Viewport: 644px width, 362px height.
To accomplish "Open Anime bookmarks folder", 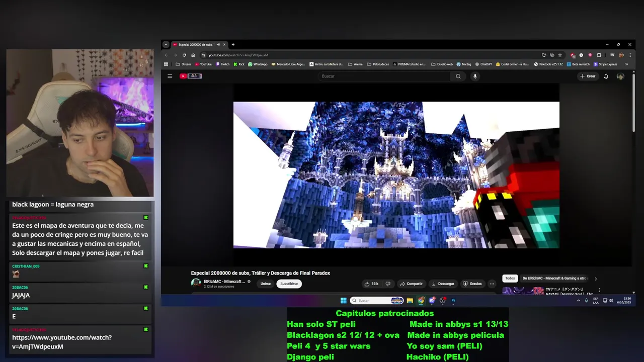I will click(355, 64).
